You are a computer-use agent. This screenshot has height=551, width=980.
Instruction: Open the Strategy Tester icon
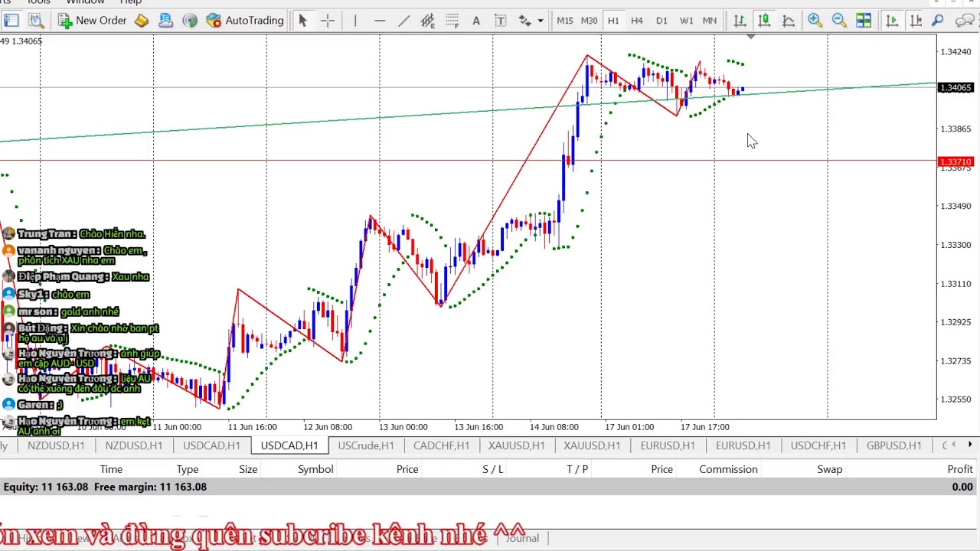click(x=35, y=21)
